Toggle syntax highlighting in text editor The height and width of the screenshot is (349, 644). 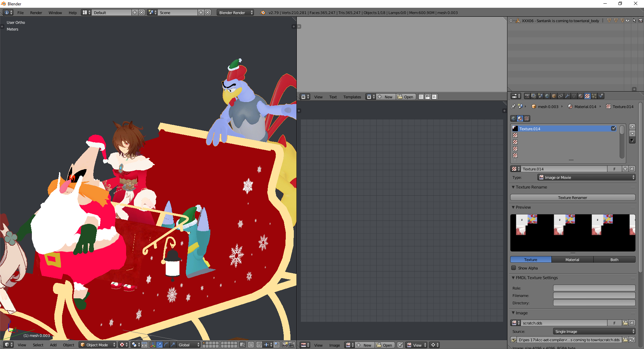pyautogui.click(x=434, y=97)
